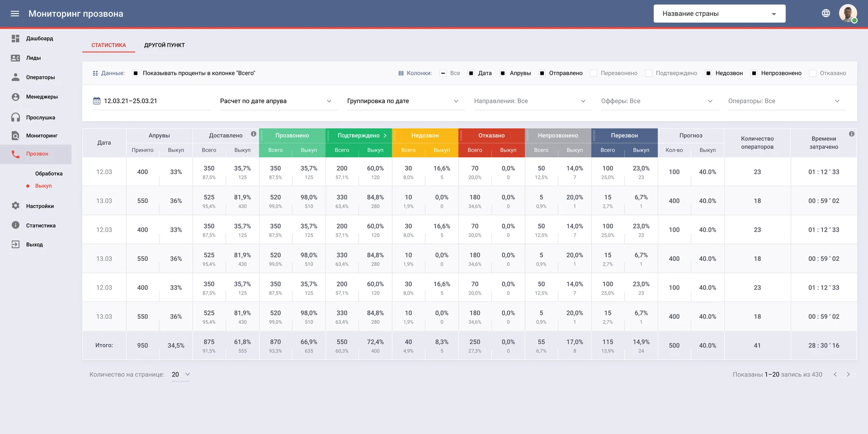Enable the Подтверждено column checkbox
This screenshot has width=868, height=434.
click(649, 73)
